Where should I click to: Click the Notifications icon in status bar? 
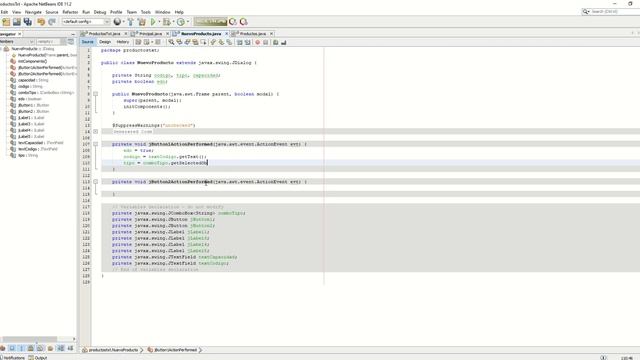pos(2,358)
